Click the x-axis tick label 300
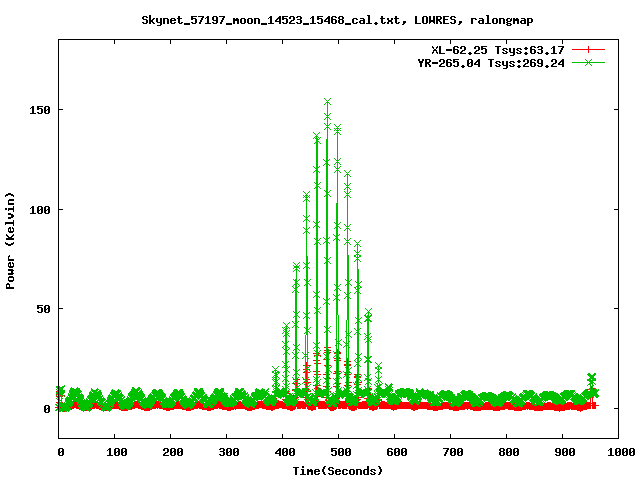The width and height of the screenshot is (640, 480). click(229, 452)
